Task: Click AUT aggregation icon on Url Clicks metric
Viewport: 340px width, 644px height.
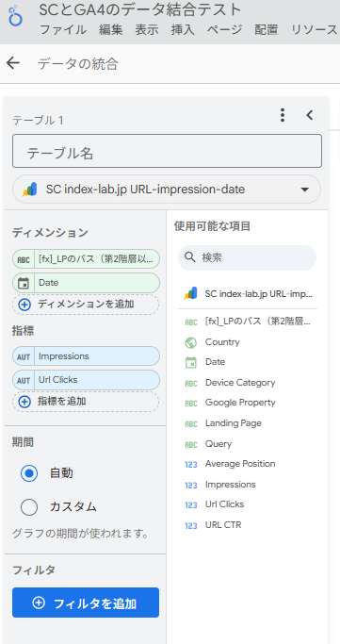Action: (24, 380)
